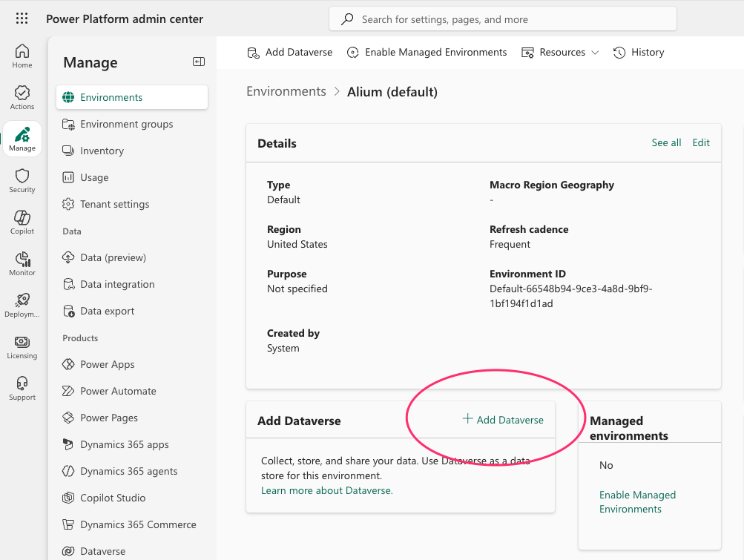Click See all in Details card
744x560 pixels.
[666, 143]
